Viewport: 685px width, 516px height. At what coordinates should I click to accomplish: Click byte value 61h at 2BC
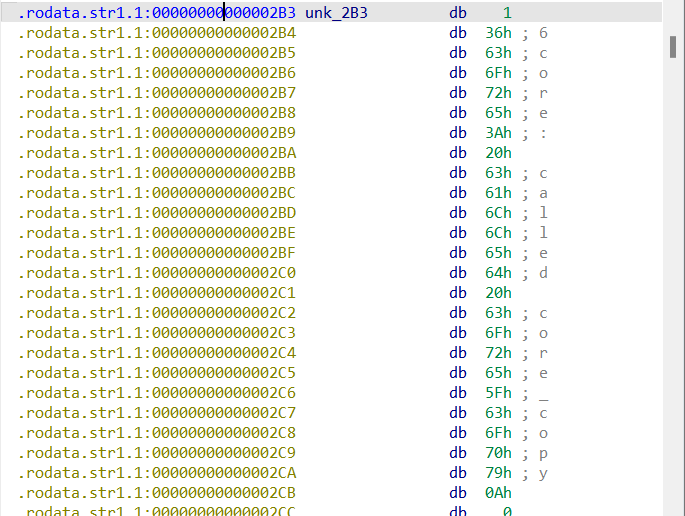coord(498,193)
